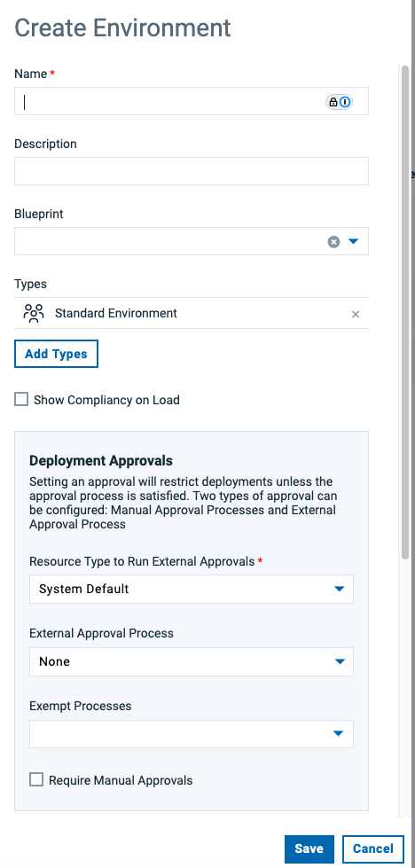The image size is (415, 868).
Task: Remove the Standard Environment type
Action: coord(356,315)
